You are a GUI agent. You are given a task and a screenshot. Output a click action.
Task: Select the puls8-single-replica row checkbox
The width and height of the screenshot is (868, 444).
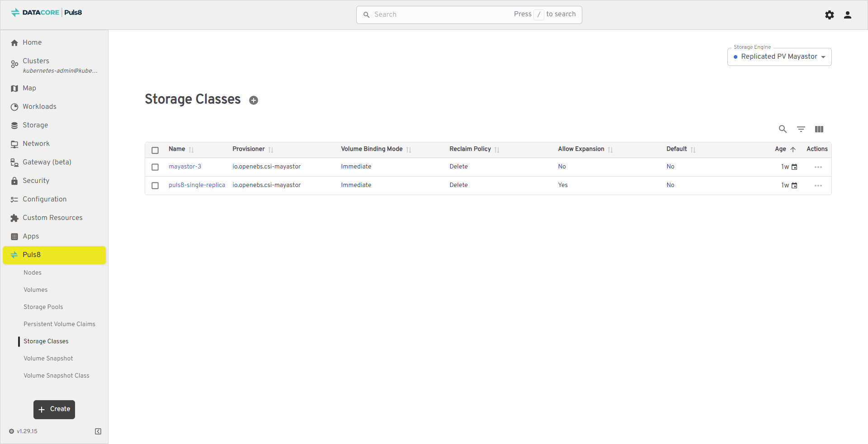point(155,186)
